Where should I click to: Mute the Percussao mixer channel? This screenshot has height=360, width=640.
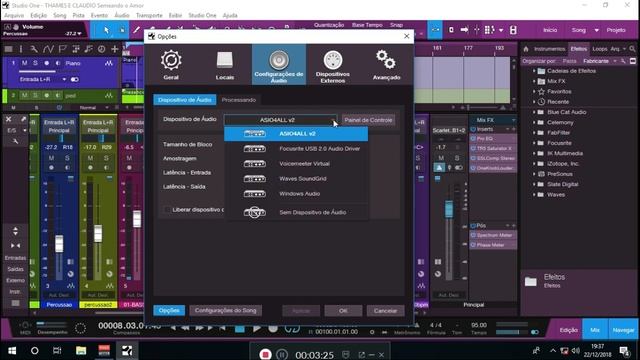[x=51, y=158]
